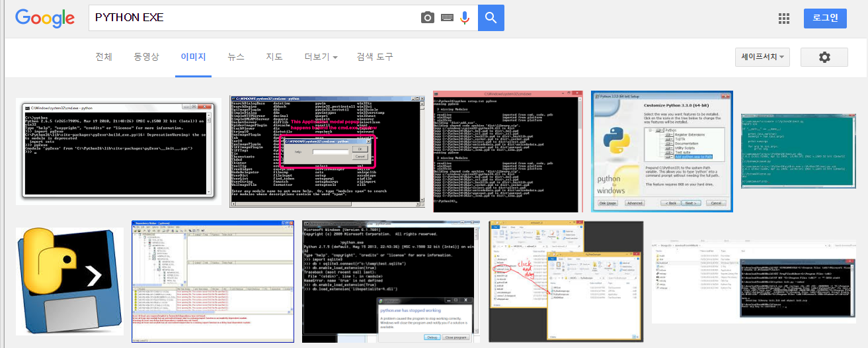Open the python.exe stopped working thumbnail
Image resolution: width=868 pixels, height=348 pixels.
(x=389, y=281)
